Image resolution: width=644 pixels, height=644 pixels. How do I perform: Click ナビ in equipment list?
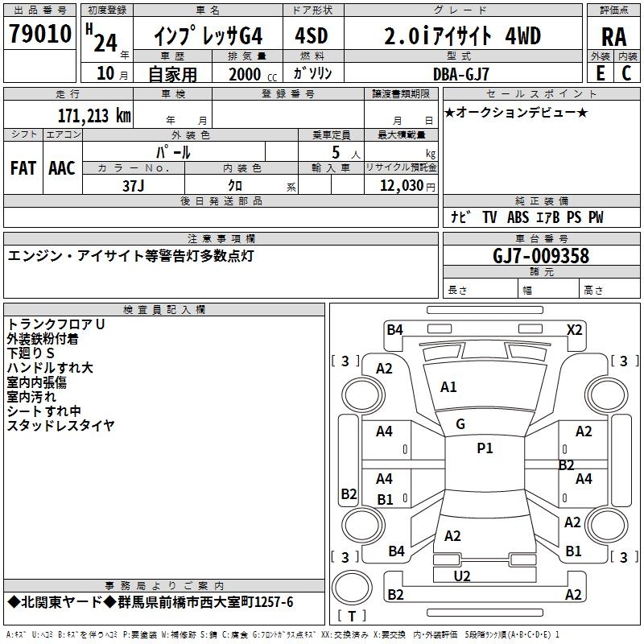pos(460,217)
